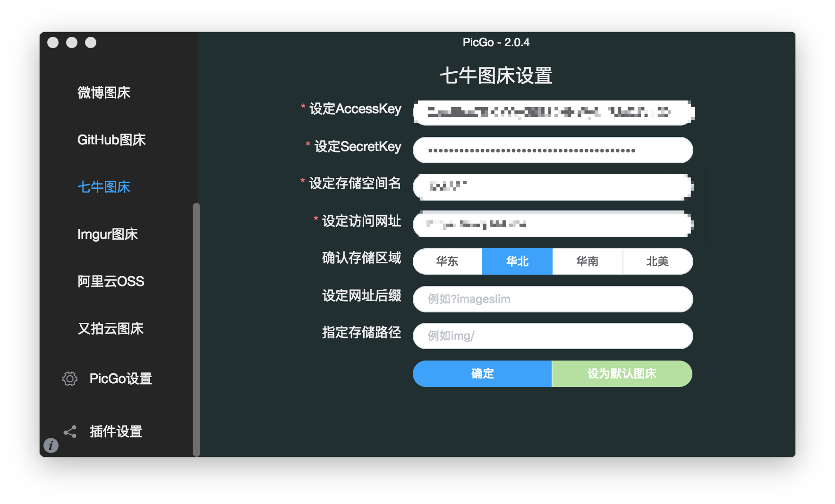Close the PicGo window

[x=53, y=42]
